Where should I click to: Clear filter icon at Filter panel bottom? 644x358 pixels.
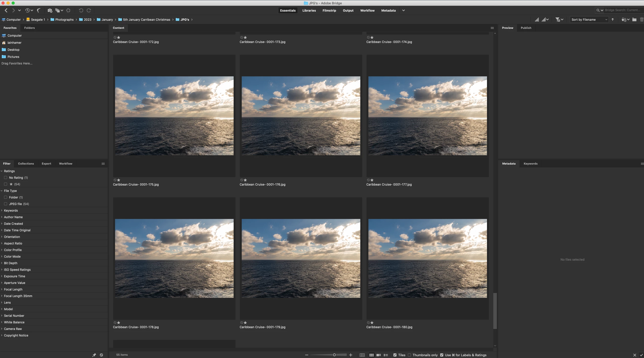point(101,355)
